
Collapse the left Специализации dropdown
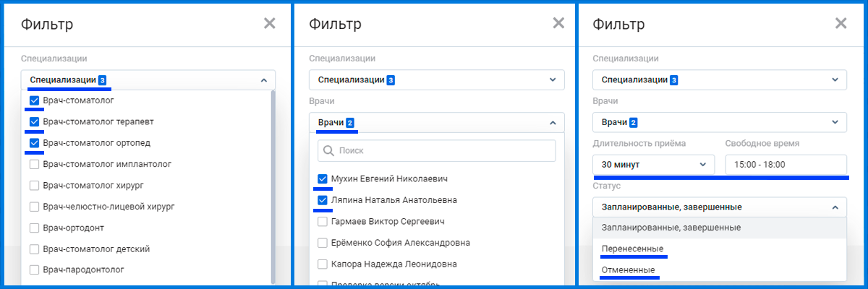(x=263, y=80)
